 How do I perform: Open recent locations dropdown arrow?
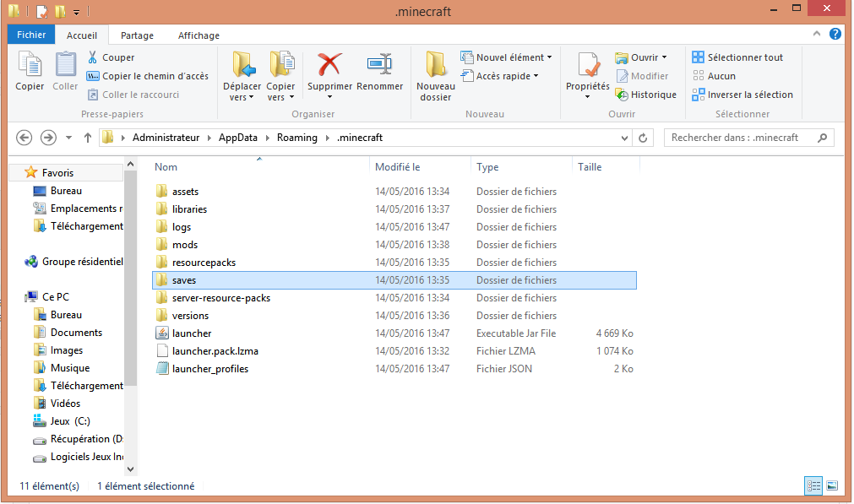[68, 138]
